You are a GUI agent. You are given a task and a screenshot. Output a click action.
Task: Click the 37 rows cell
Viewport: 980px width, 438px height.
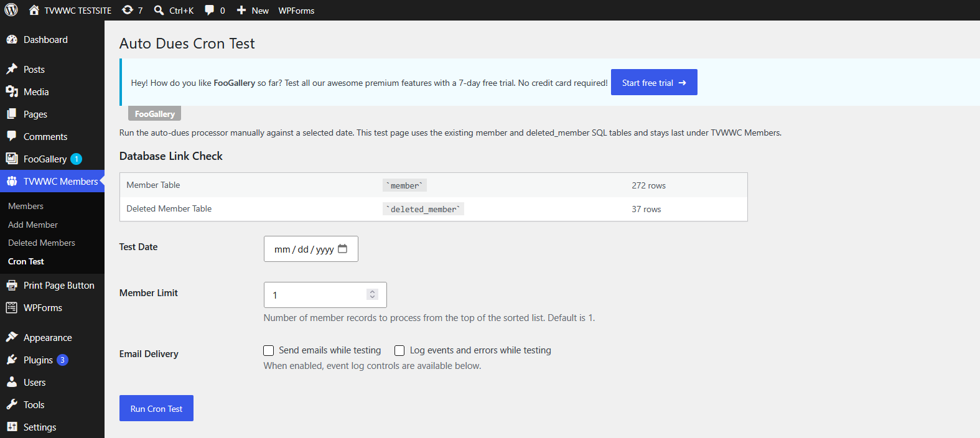(646, 209)
